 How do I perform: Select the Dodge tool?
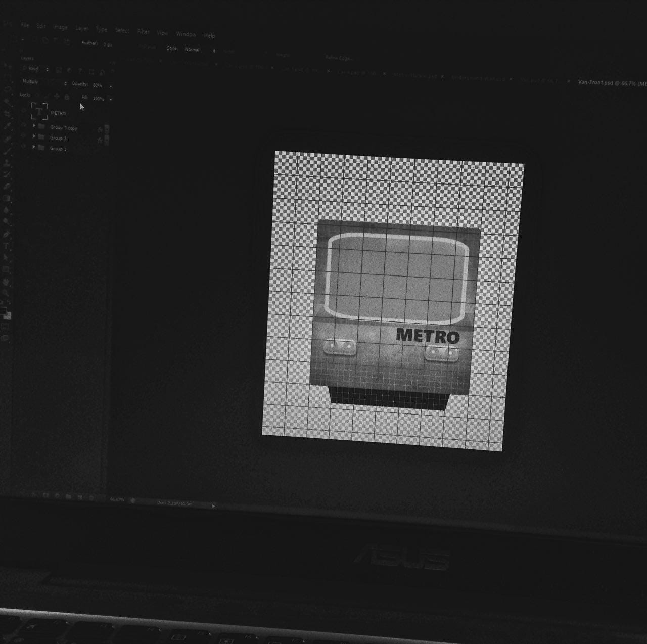(x=6, y=221)
